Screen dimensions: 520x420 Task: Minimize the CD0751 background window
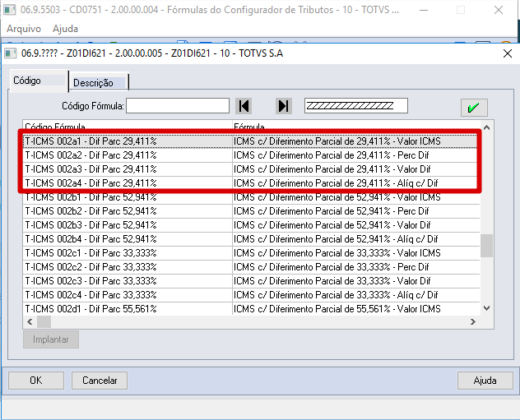[424, 10]
